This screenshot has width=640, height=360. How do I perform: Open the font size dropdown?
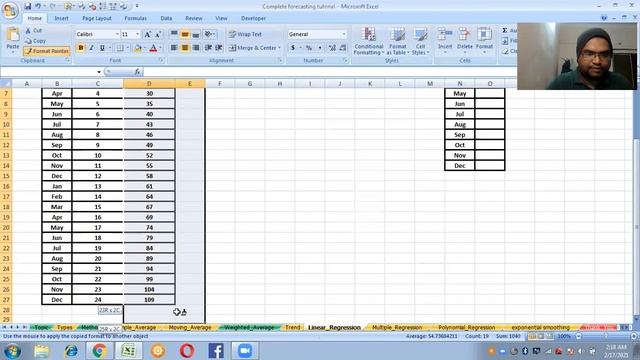[x=137, y=34]
